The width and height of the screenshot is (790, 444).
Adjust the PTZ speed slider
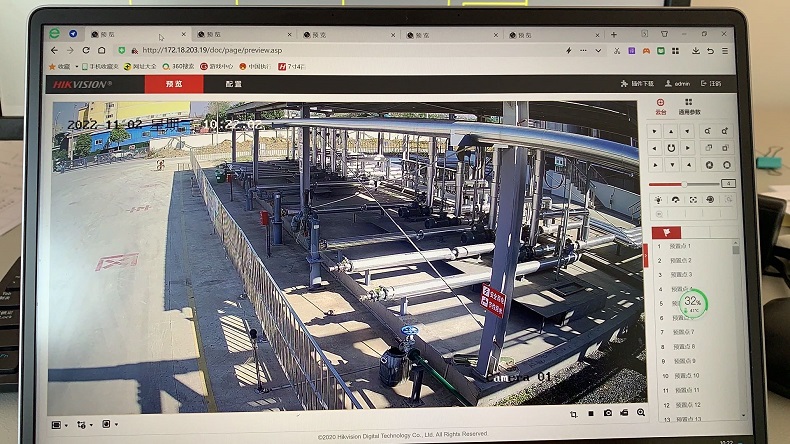point(685,184)
